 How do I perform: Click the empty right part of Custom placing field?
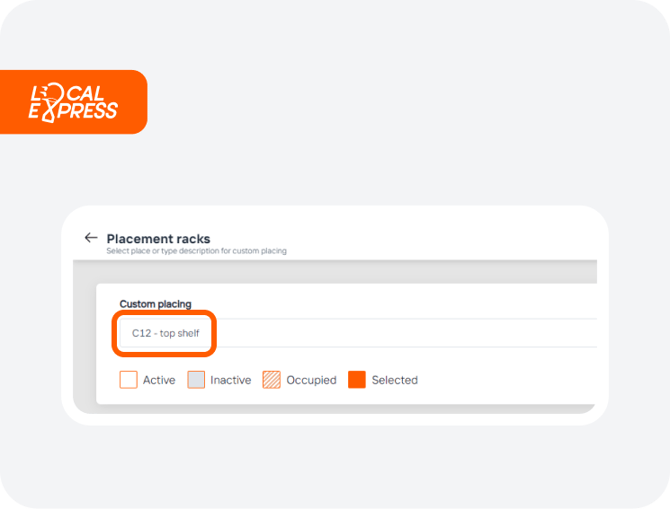tap(406, 333)
